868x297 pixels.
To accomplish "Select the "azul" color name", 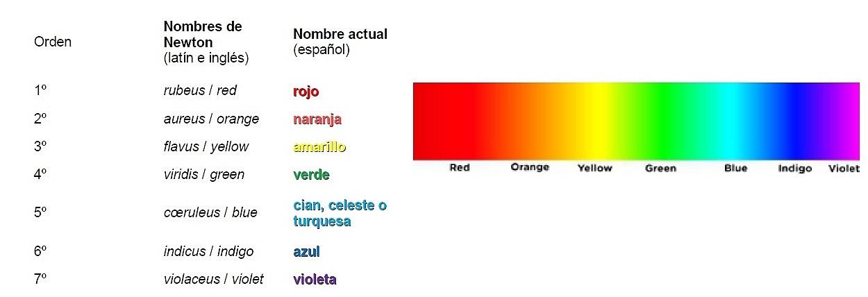I will click(306, 252).
